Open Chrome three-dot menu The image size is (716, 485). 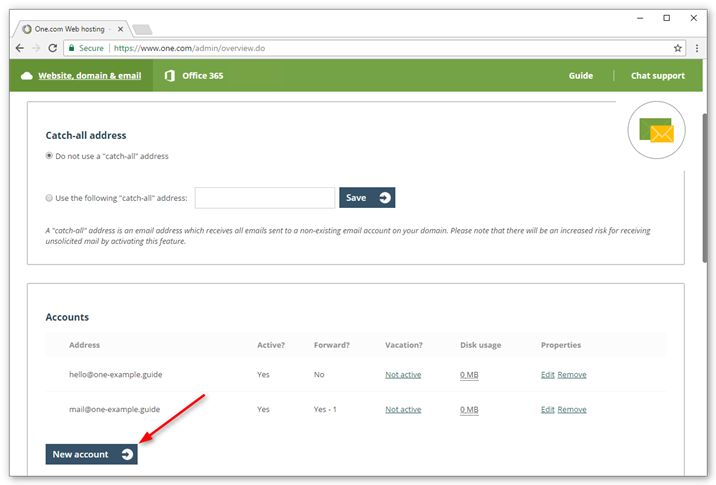point(697,48)
